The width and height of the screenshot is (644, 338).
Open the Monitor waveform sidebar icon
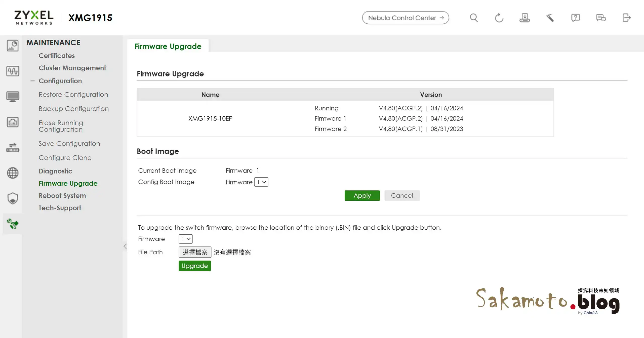click(x=13, y=71)
